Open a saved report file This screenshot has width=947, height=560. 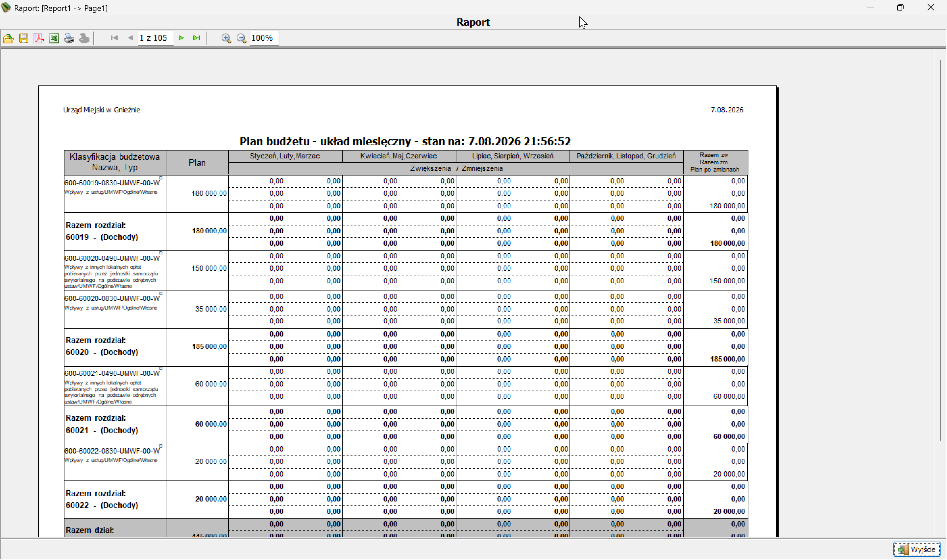point(8,38)
